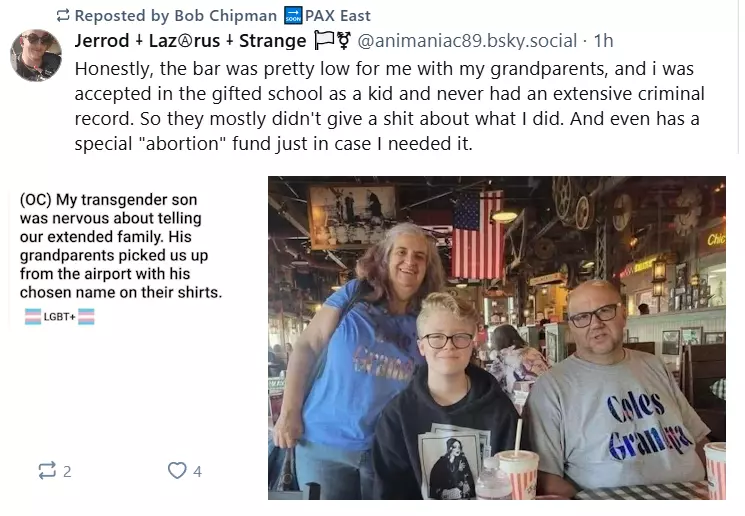Click the blue SOON badge icon

pos(292,15)
